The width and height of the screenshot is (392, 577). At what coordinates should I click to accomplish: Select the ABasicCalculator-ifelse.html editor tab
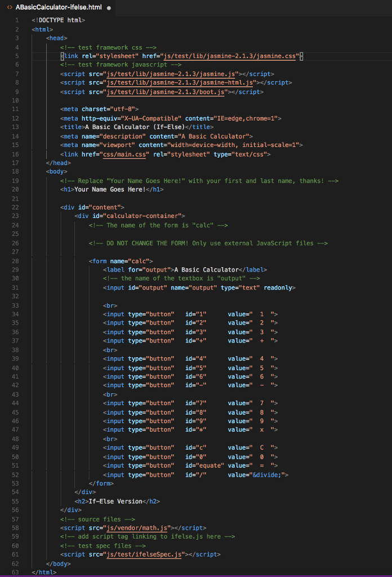pos(58,7)
